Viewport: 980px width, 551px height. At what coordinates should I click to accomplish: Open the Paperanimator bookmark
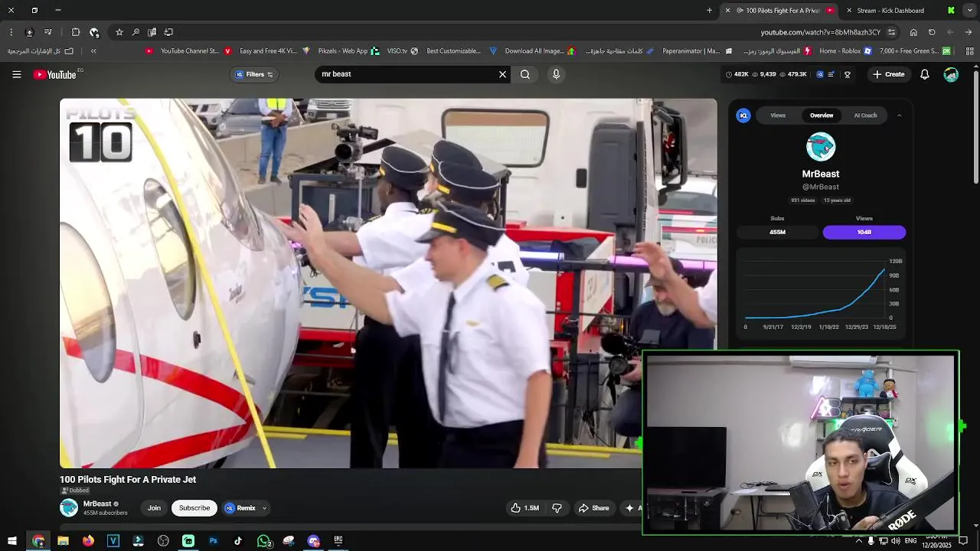coord(684,51)
